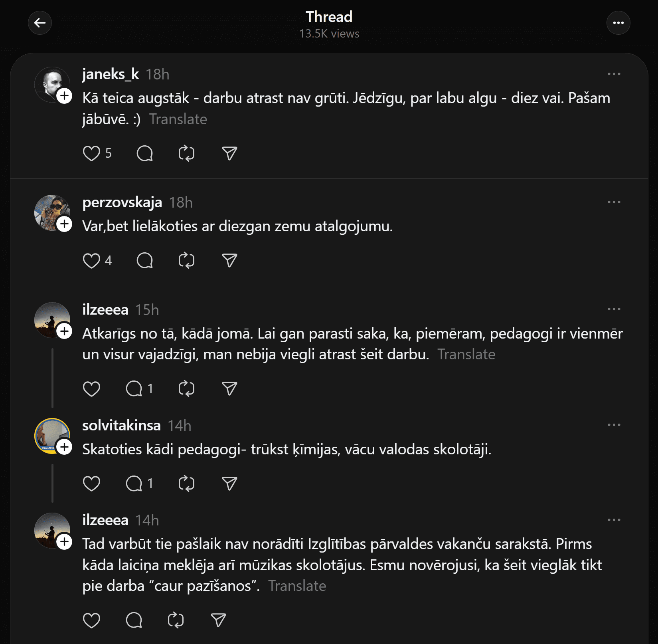The width and height of the screenshot is (658, 644).
Task: Share janeks_k's post via send icon
Action: pyautogui.click(x=229, y=153)
